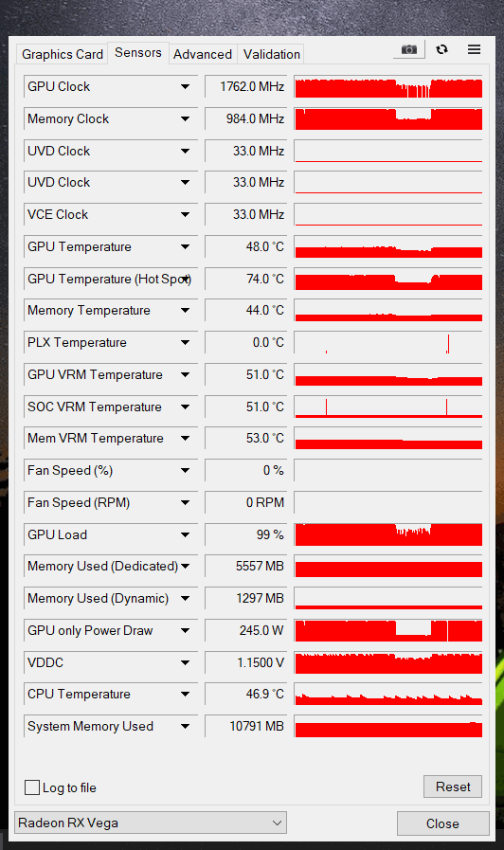
Task: Open the GPU Load sensor dropdown
Action: pyautogui.click(x=186, y=534)
